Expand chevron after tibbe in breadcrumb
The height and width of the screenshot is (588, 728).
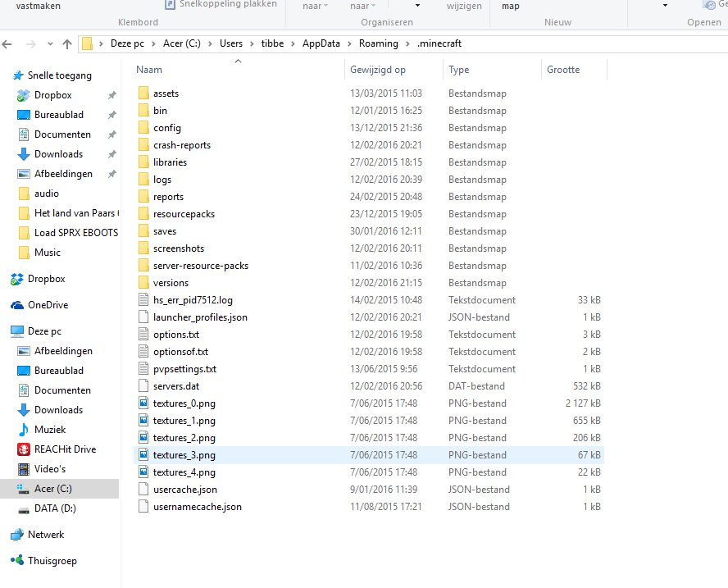pos(293,43)
